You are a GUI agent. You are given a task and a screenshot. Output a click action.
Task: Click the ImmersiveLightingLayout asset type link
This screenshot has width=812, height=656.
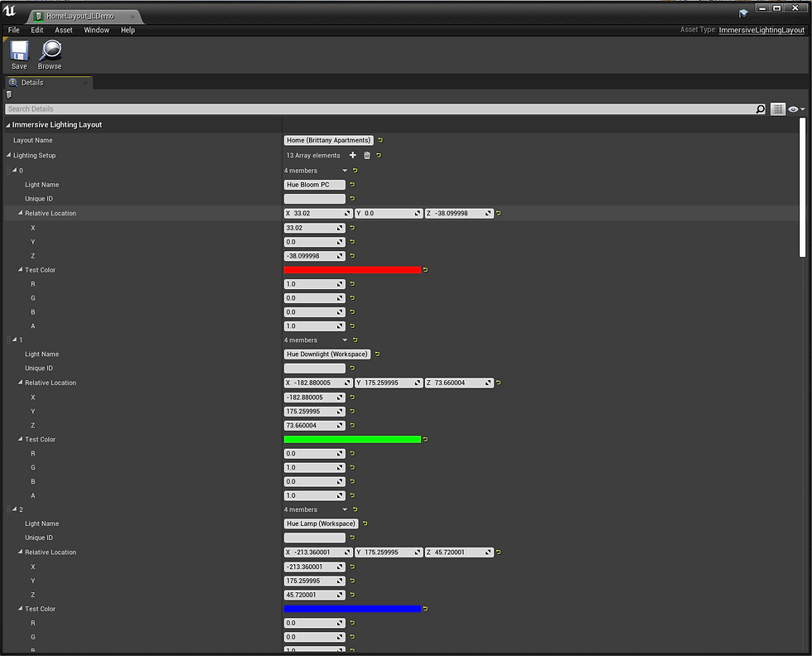[763, 30]
